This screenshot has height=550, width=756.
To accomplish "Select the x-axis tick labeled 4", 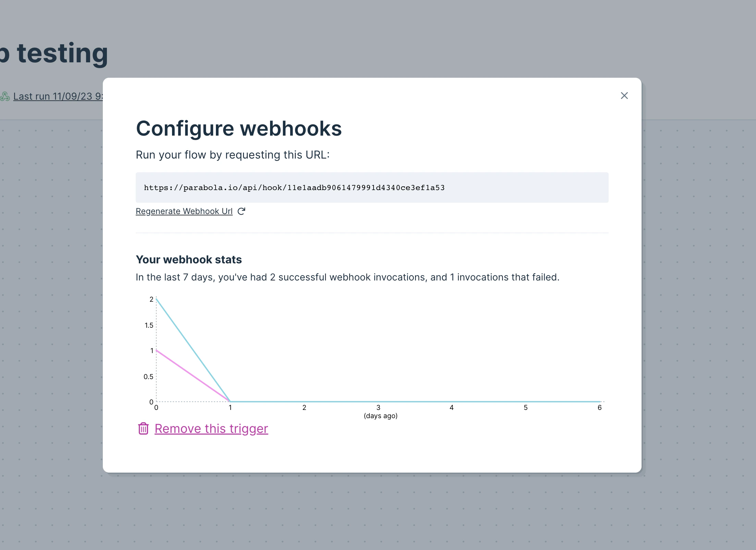I will coord(452,408).
